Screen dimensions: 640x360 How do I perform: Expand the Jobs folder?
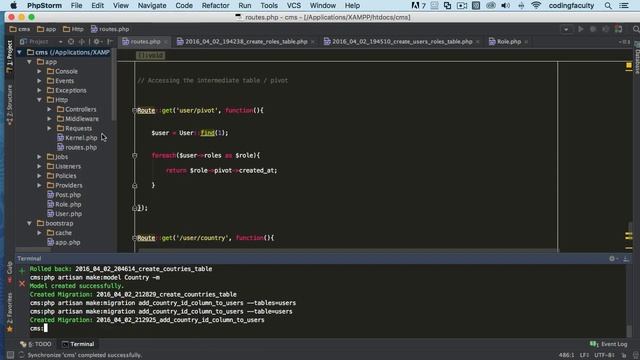(x=39, y=157)
